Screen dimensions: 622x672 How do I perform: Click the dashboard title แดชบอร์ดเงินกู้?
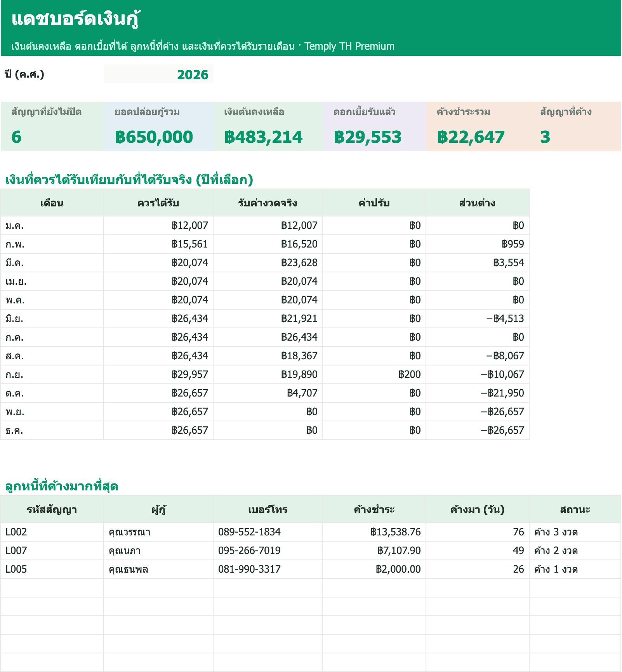pyautogui.click(x=76, y=19)
